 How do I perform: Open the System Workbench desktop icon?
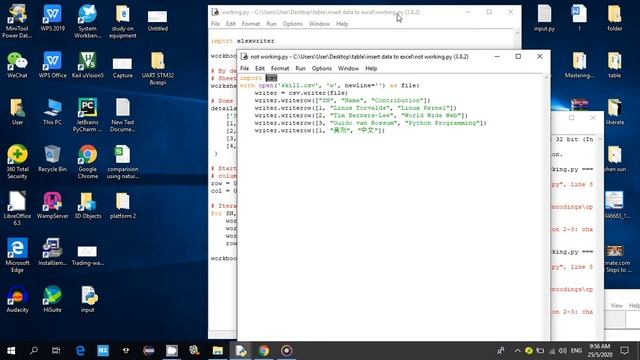tap(87, 21)
